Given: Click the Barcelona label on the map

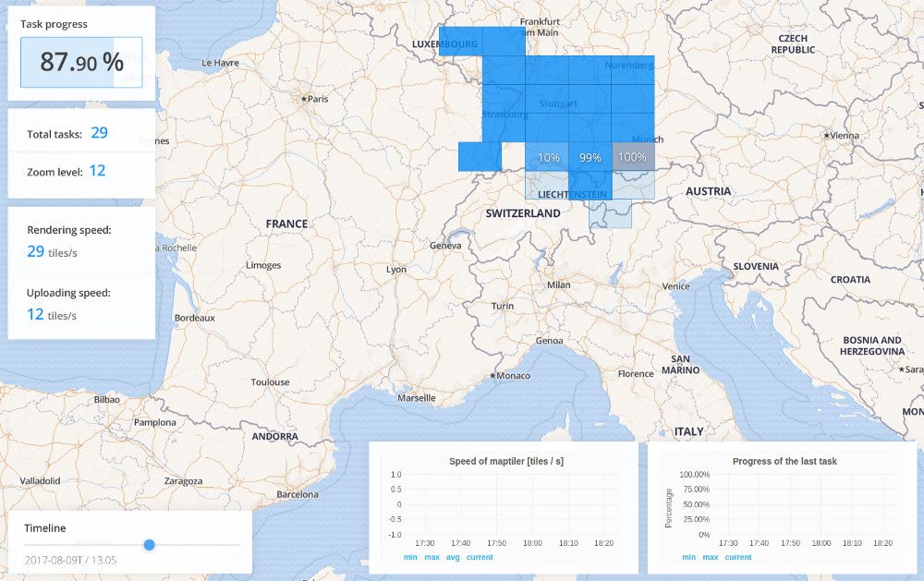Looking at the screenshot, I should pos(297,494).
